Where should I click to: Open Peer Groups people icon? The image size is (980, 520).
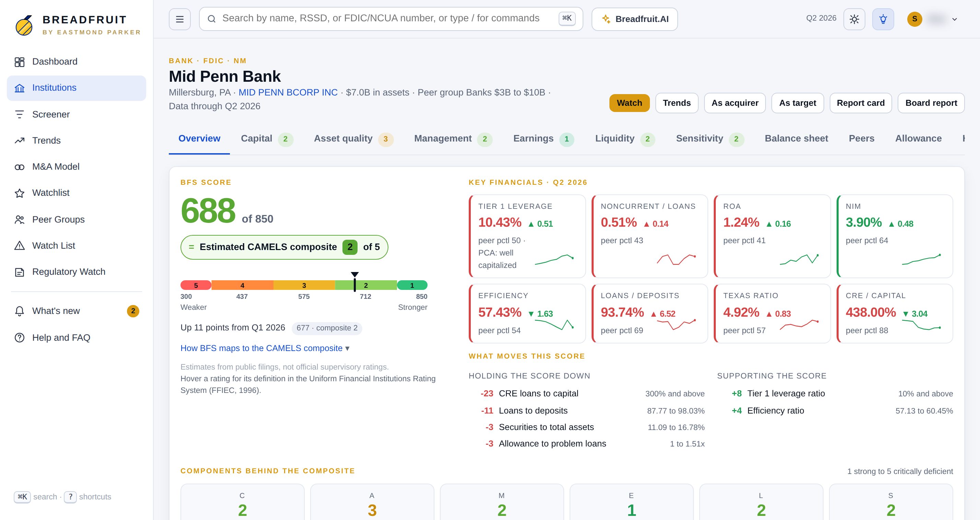(x=20, y=220)
